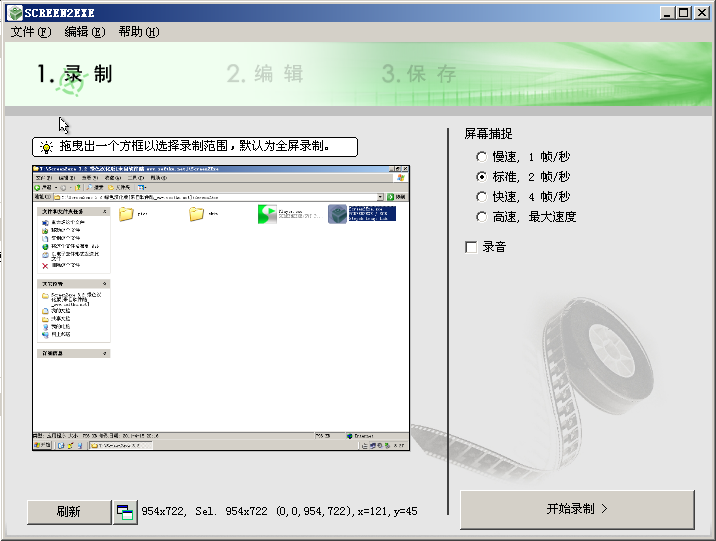Click the tip text 拖曳出一个方框以选择录制范围
716x541 pixels.
coord(194,146)
